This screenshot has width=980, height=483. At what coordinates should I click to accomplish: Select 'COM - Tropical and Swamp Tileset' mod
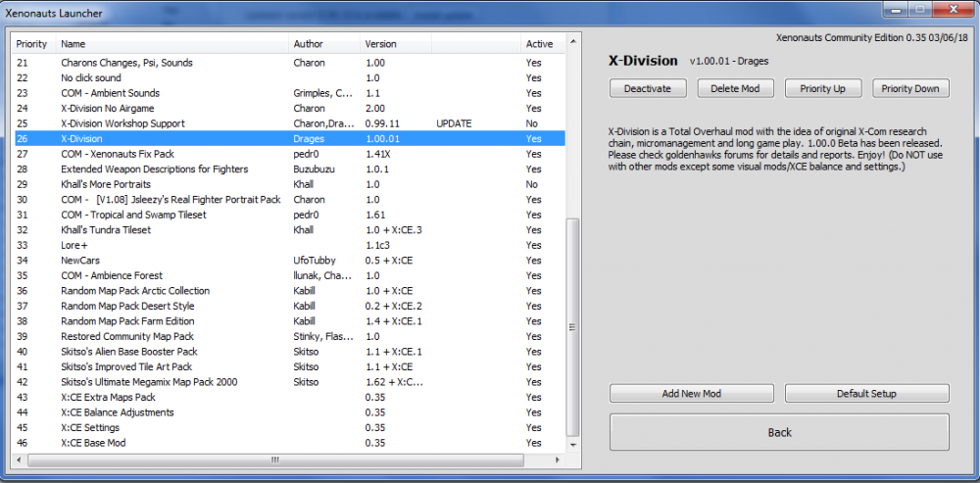click(x=289, y=215)
